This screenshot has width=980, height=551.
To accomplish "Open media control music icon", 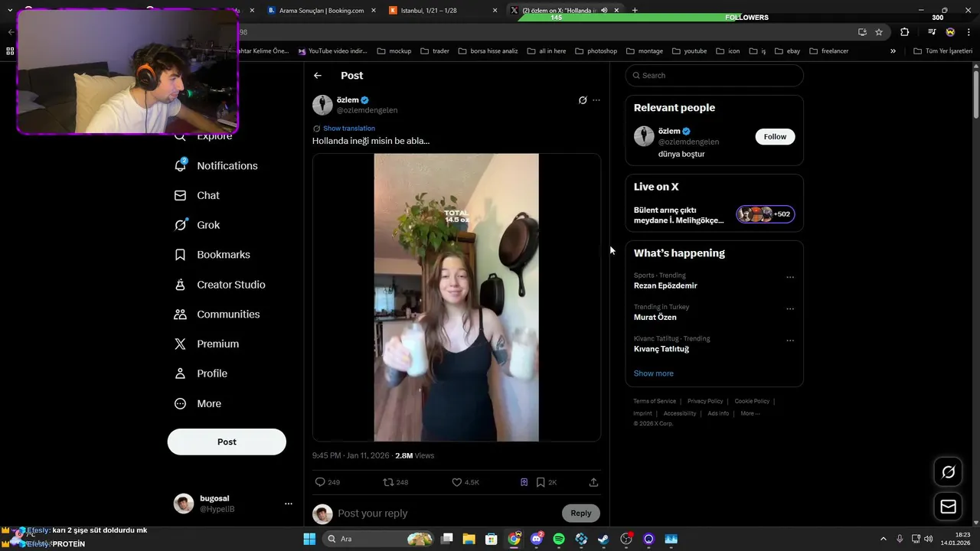I will coord(932,32).
